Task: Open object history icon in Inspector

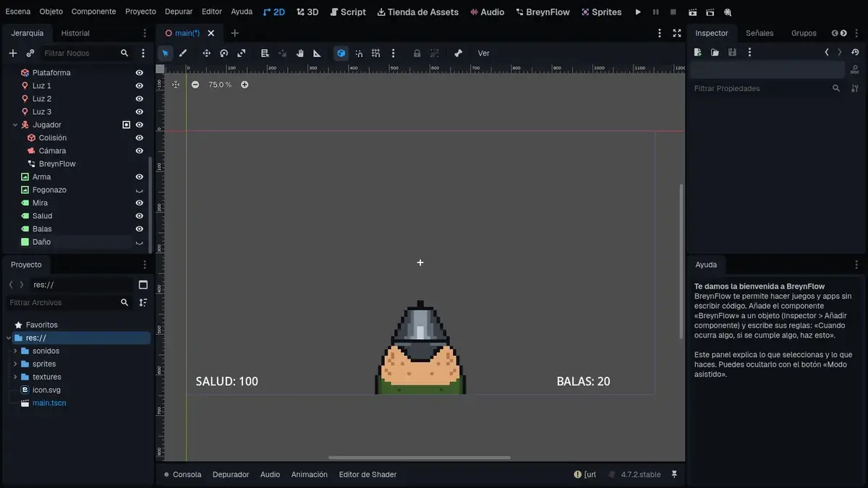Action: (x=856, y=52)
